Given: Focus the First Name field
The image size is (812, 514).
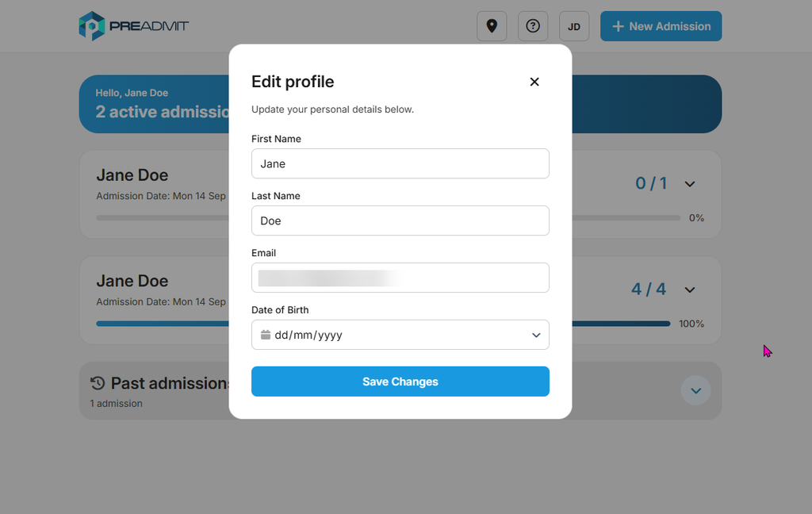Looking at the screenshot, I should [400, 163].
